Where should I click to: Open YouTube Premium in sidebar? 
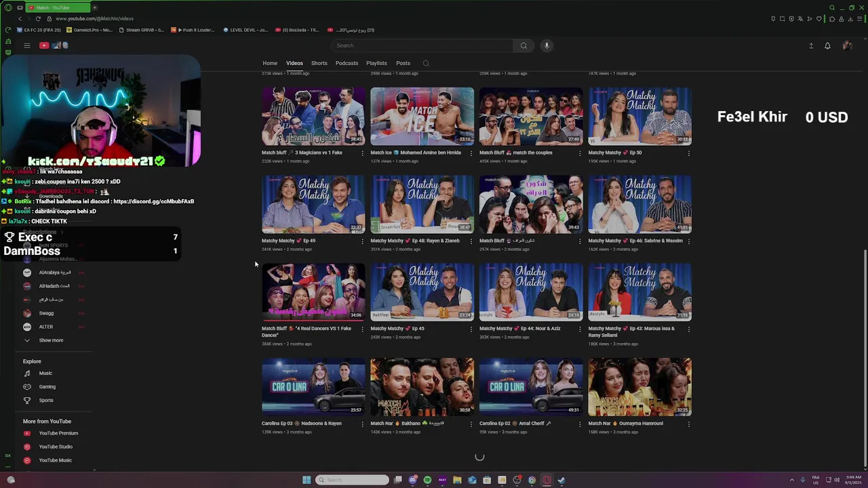[x=58, y=433]
